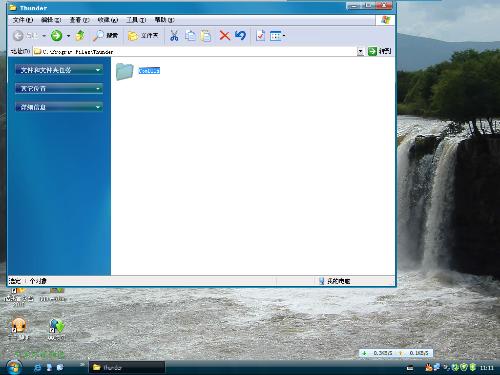Open the address bar dropdown arrow
500x375 pixels.
tap(360, 51)
